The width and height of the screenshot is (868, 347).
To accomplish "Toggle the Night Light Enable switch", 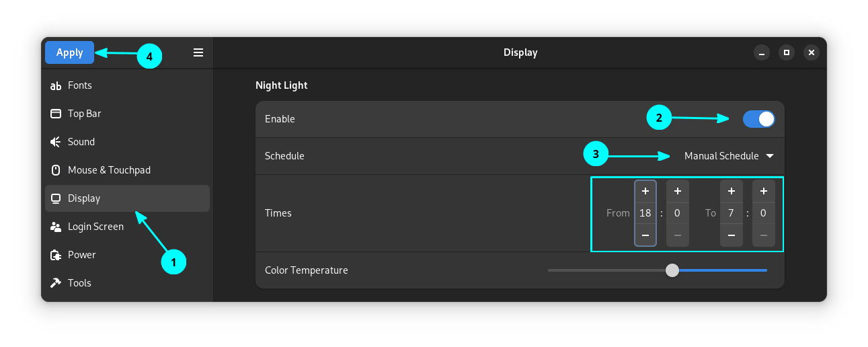I will [758, 119].
